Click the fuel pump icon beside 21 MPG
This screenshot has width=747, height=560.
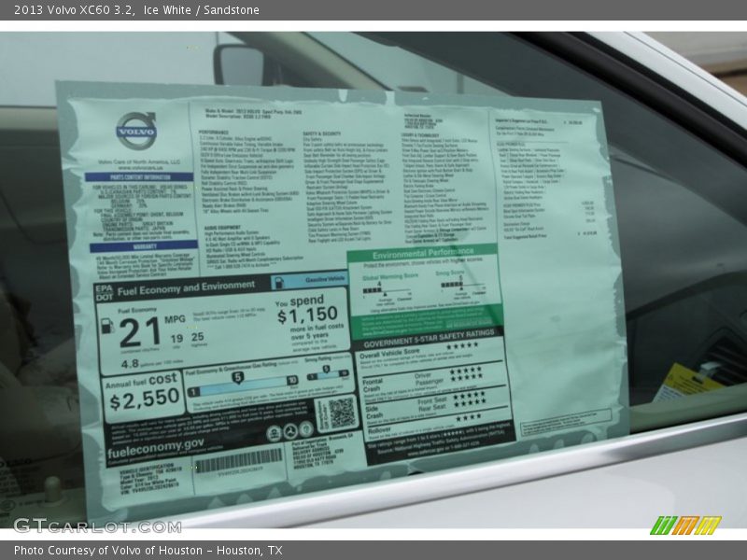[107, 327]
